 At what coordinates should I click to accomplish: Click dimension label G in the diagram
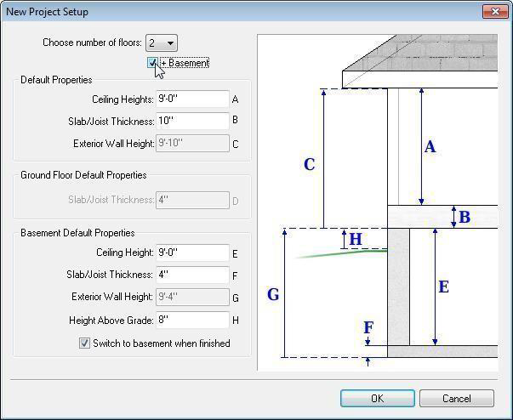(273, 295)
